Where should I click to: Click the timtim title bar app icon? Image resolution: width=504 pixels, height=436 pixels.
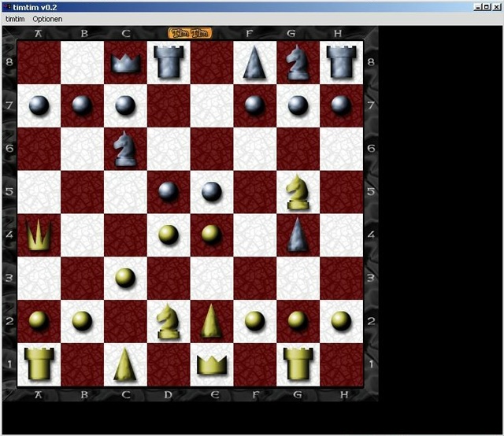pos(8,7)
